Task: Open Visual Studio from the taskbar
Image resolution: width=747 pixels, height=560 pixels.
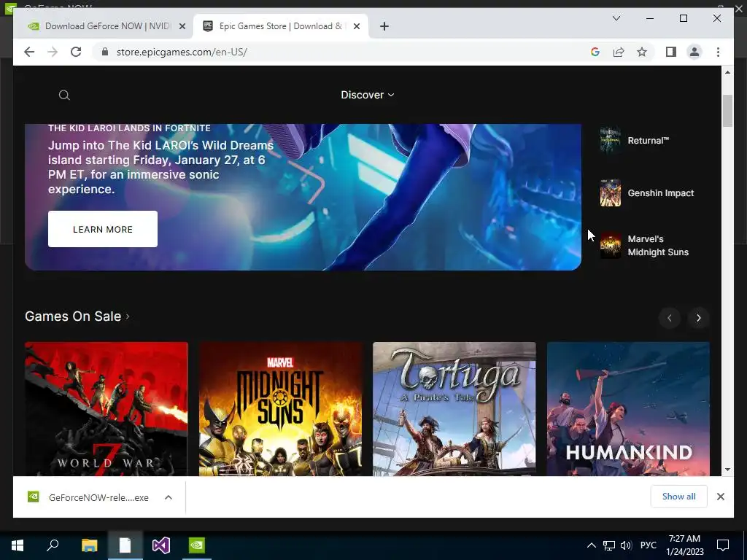Action: 161,545
